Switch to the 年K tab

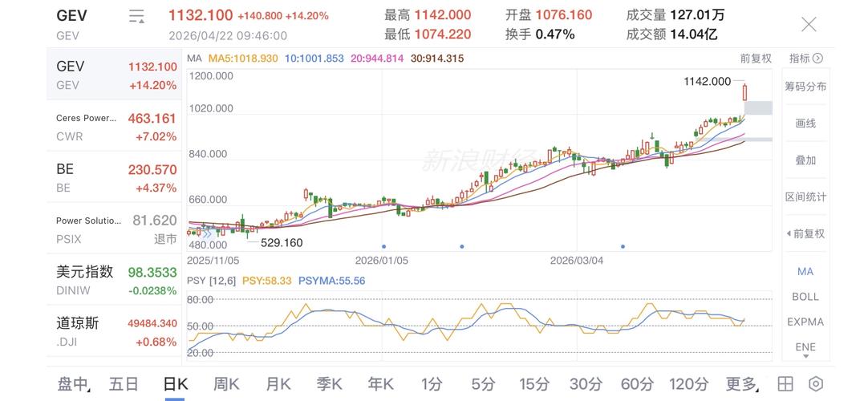[x=380, y=383]
